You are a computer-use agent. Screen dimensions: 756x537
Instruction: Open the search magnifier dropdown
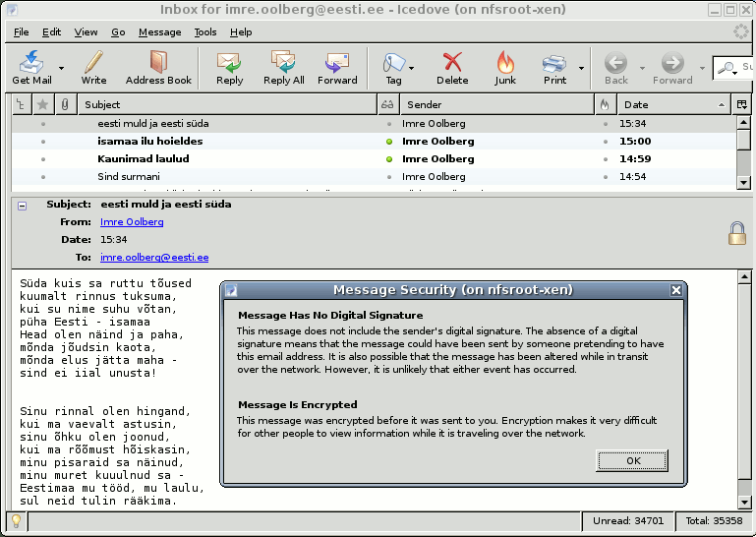pyautogui.click(x=727, y=69)
